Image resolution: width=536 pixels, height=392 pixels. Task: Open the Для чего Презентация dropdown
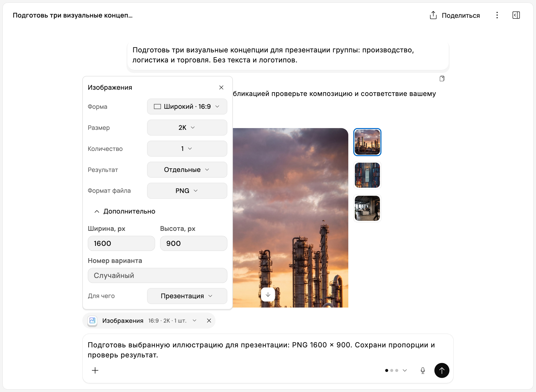tap(187, 296)
